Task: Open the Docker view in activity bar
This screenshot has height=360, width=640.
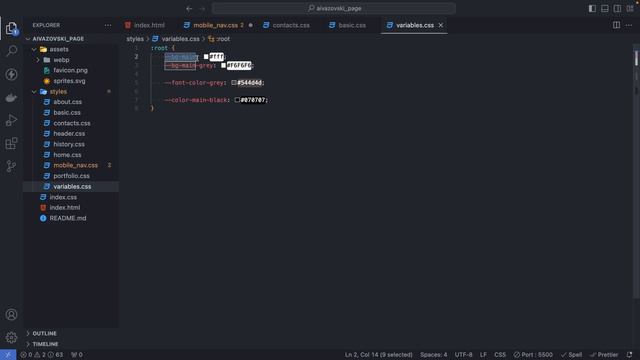Action: [x=11, y=98]
